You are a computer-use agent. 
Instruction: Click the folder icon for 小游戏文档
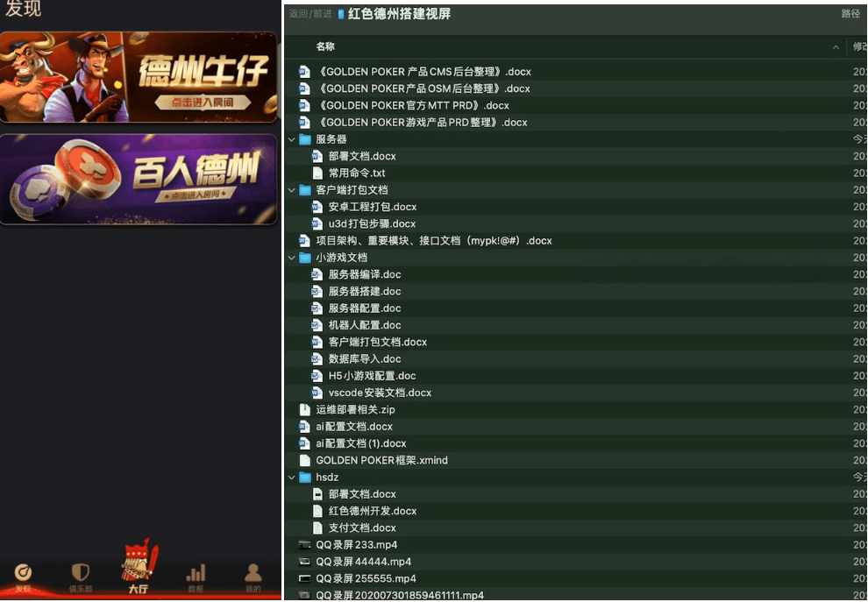pos(305,258)
